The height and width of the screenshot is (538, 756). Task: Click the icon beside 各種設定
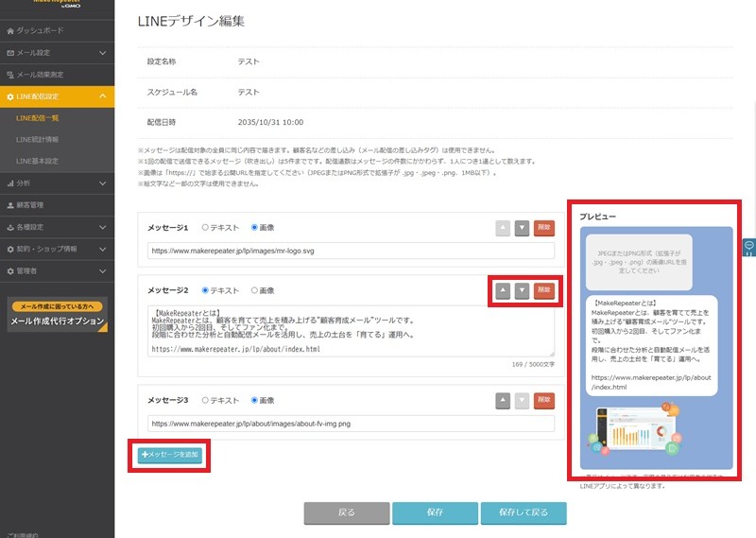pos(10,227)
